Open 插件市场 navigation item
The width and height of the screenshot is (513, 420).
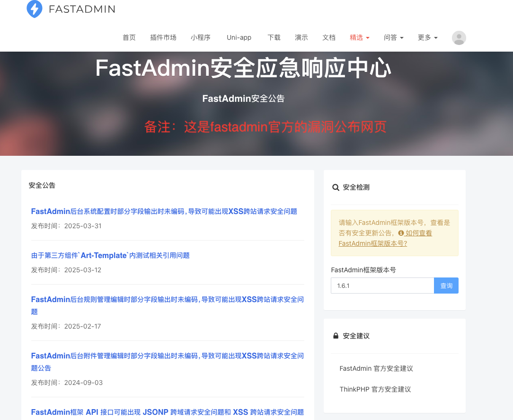tap(163, 37)
